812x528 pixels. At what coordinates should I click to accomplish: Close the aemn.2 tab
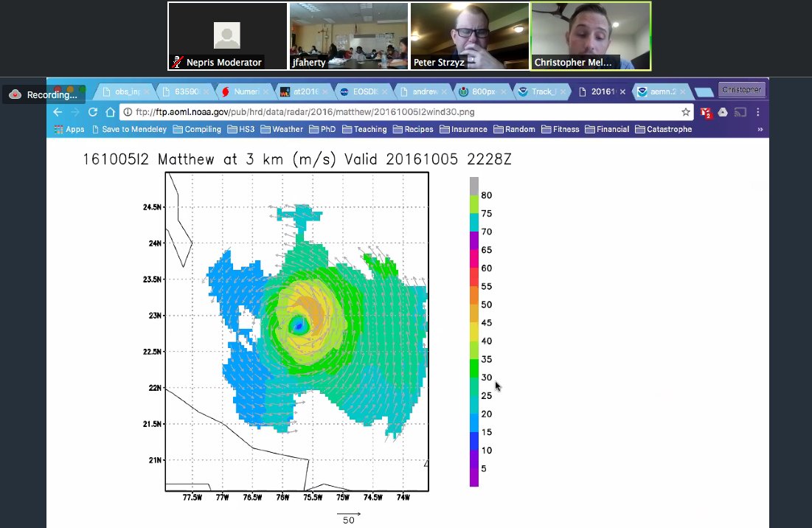coord(682,91)
